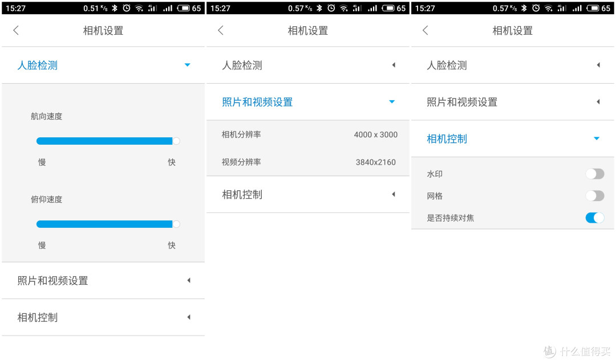Tap Wi-Fi icon in middle screen status bar
This screenshot has width=616, height=364.
[344, 8]
